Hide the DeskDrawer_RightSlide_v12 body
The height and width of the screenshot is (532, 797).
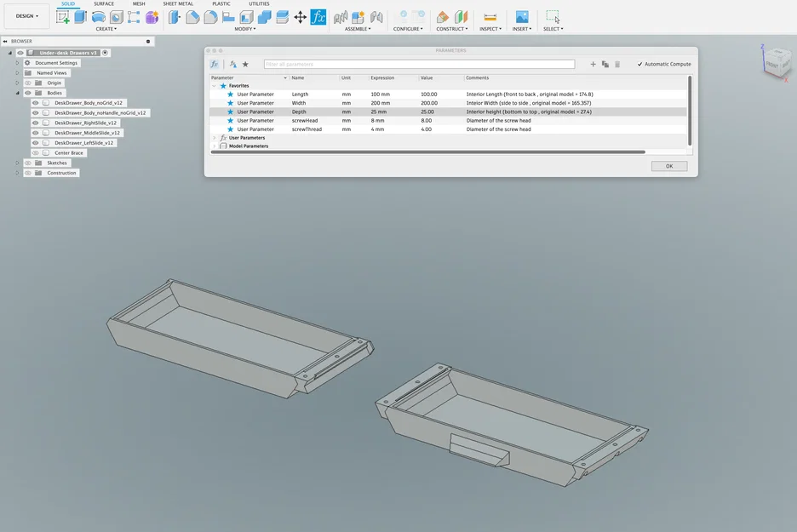pos(36,123)
